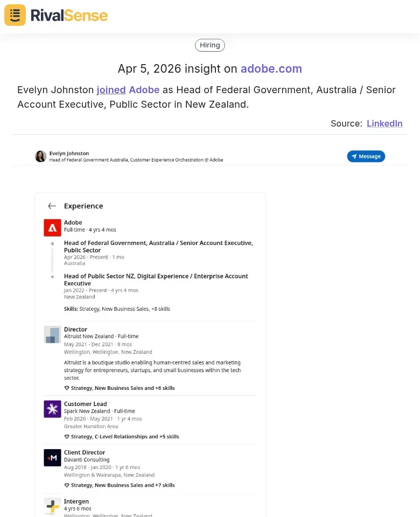Click the '+8 skills' text under Public Sector NZ role
Screen dimensions: 420x517
click(x=162, y=309)
